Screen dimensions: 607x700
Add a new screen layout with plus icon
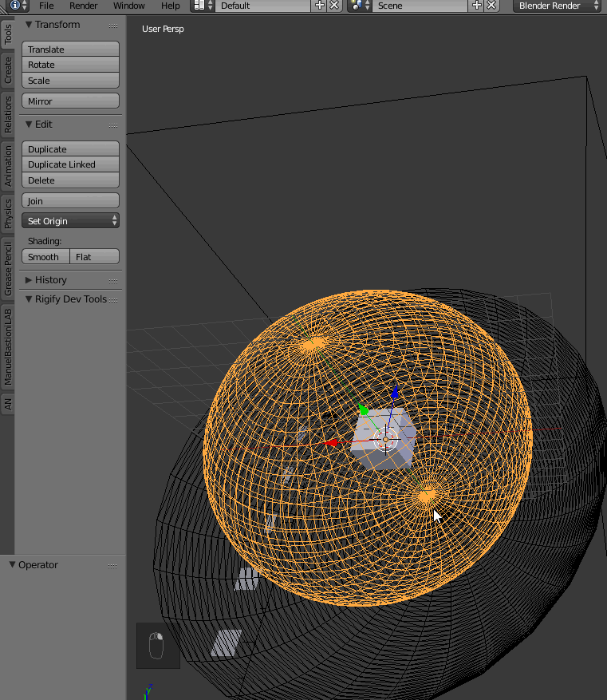coord(320,6)
